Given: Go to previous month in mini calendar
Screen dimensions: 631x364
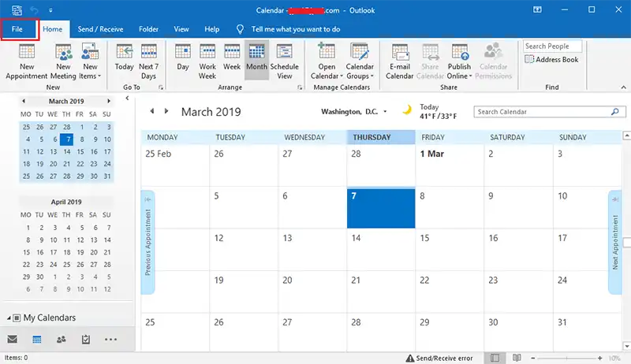Looking at the screenshot, I should (24, 101).
